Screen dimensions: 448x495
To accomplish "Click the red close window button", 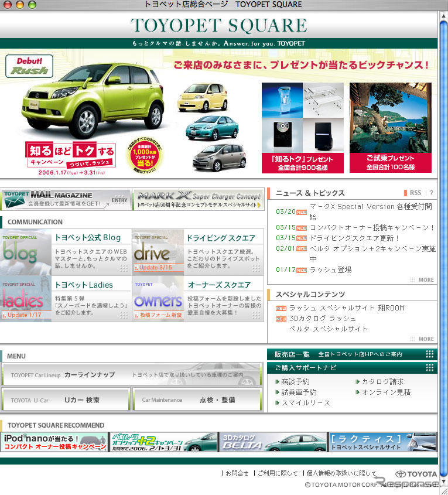I will point(8,5).
